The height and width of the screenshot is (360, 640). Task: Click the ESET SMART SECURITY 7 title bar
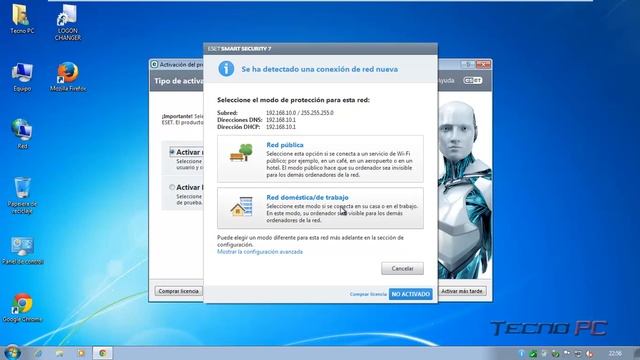[x=320, y=49]
